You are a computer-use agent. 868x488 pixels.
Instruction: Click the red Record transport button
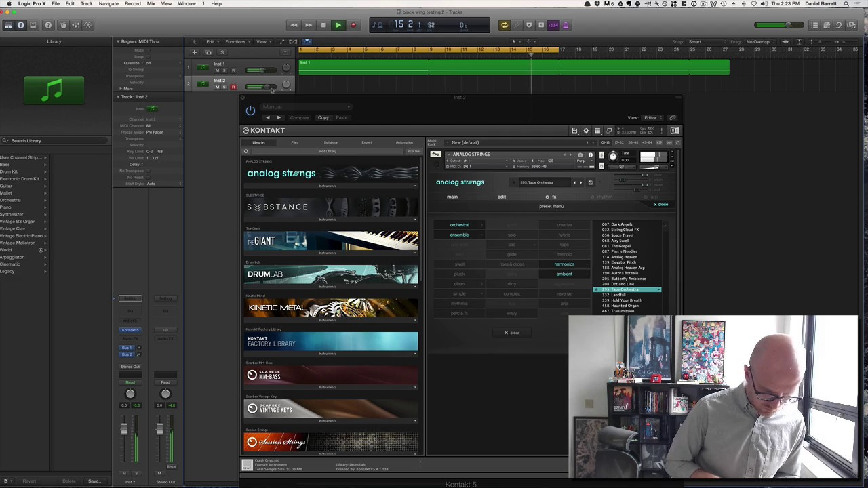353,25
